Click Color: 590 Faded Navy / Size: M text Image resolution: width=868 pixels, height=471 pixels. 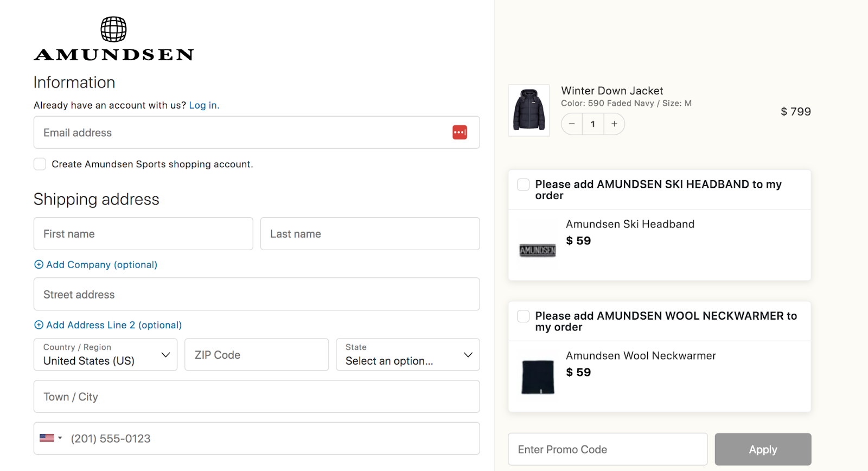point(626,103)
